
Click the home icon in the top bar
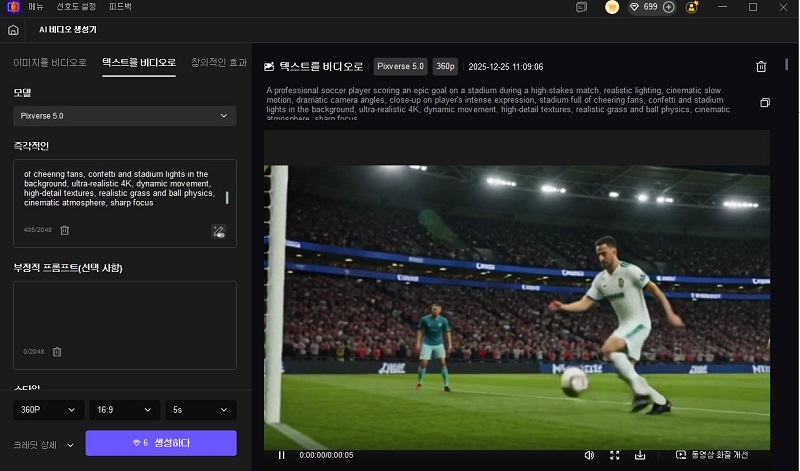(13, 30)
